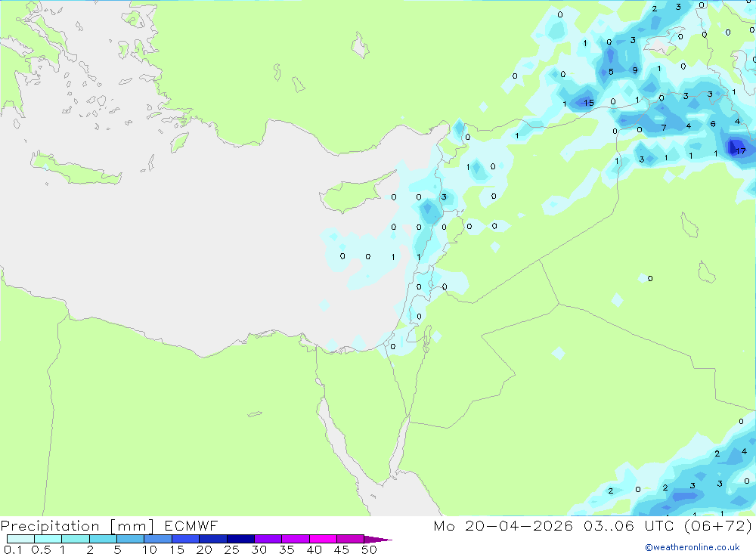Click the "50" legend scale label
Screen dimensions: 756x554
(x=369, y=549)
